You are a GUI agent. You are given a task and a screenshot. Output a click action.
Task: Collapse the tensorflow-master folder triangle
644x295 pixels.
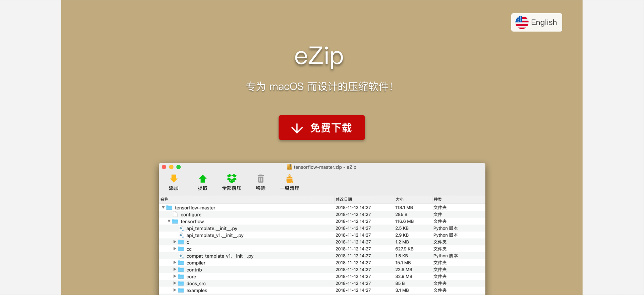[163, 207]
